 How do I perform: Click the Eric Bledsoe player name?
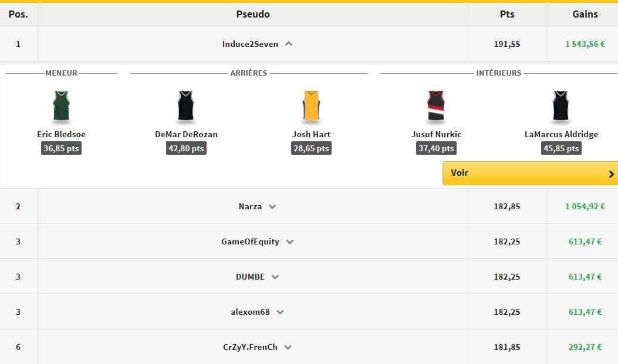pyautogui.click(x=61, y=134)
